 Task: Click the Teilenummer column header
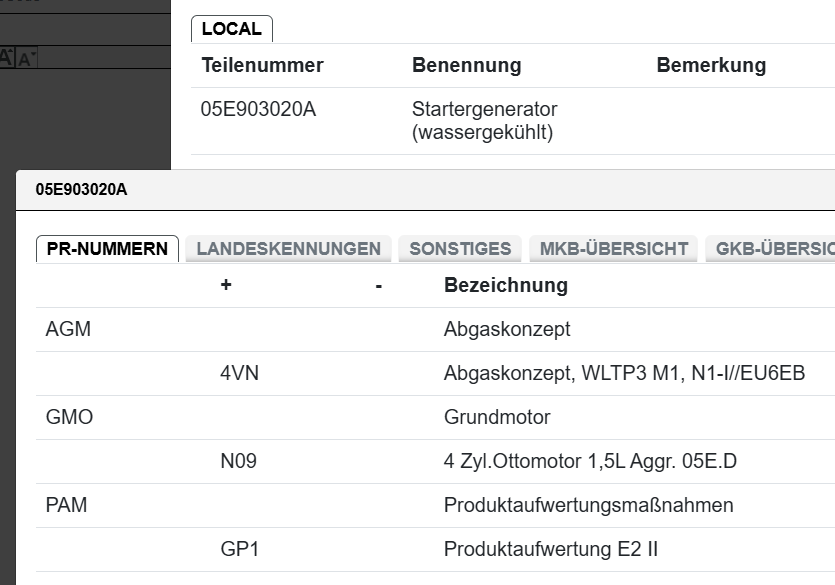(x=261, y=65)
